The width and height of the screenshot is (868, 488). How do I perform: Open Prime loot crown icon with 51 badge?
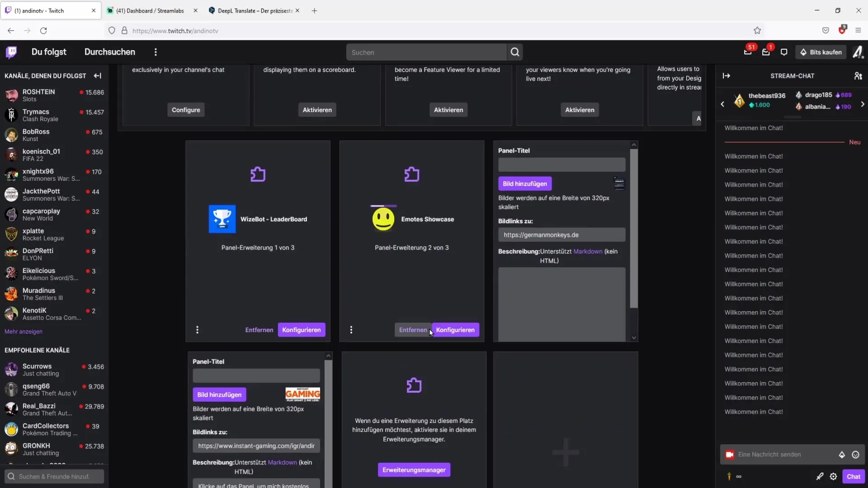tap(748, 52)
